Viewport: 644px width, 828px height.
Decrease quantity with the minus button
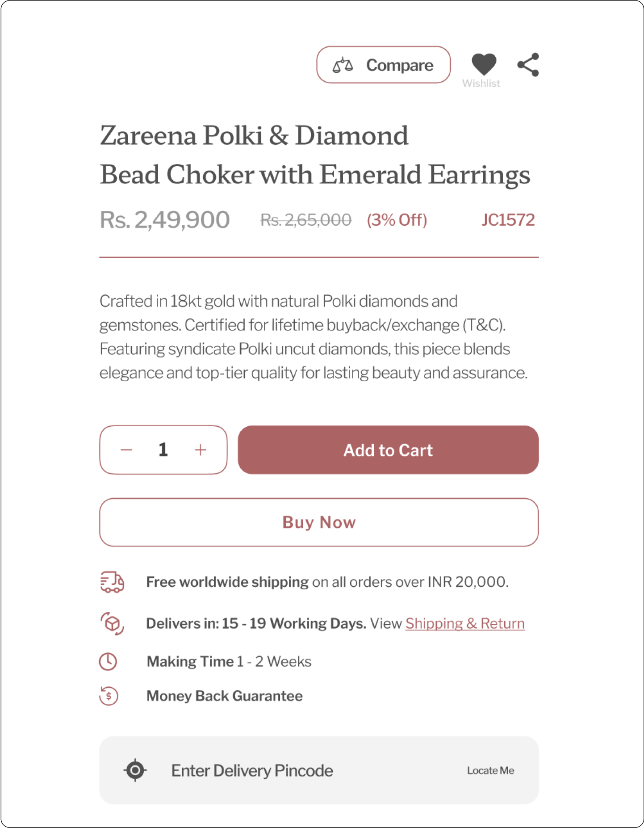(126, 450)
